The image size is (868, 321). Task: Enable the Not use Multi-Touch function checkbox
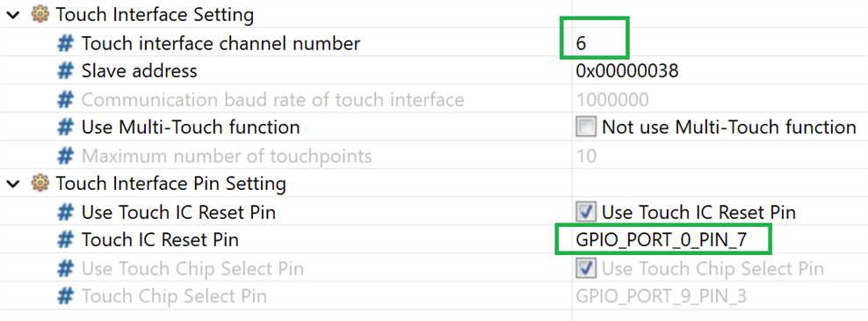point(586,128)
